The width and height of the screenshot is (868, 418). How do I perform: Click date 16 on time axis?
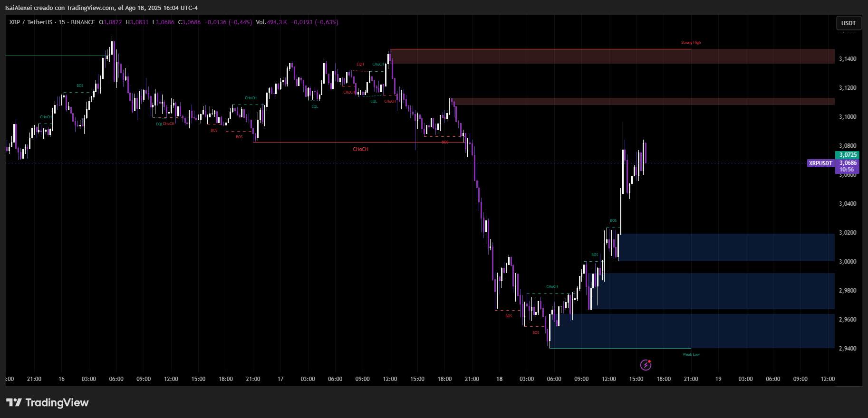tap(61, 379)
